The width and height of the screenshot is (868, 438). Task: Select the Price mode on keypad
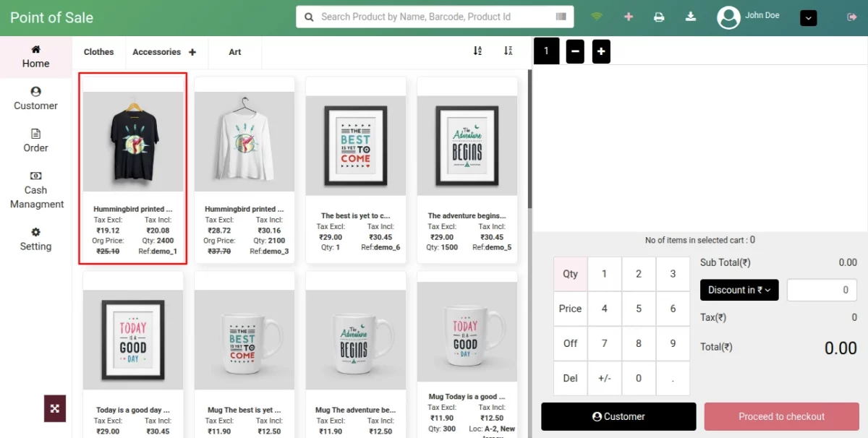click(570, 309)
